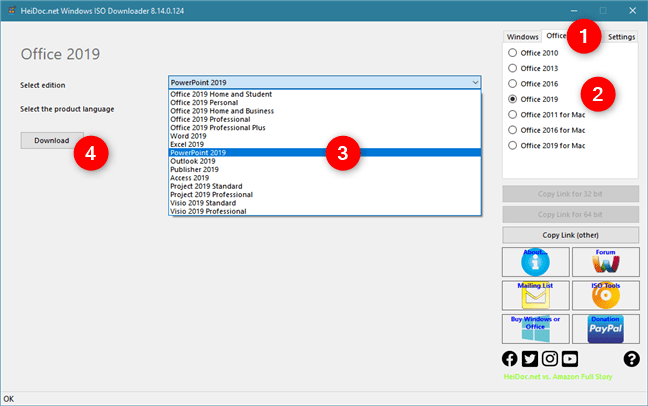Image resolution: width=648 pixels, height=406 pixels.
Task: Open the Instagram icon
Action: coord(550,359)
